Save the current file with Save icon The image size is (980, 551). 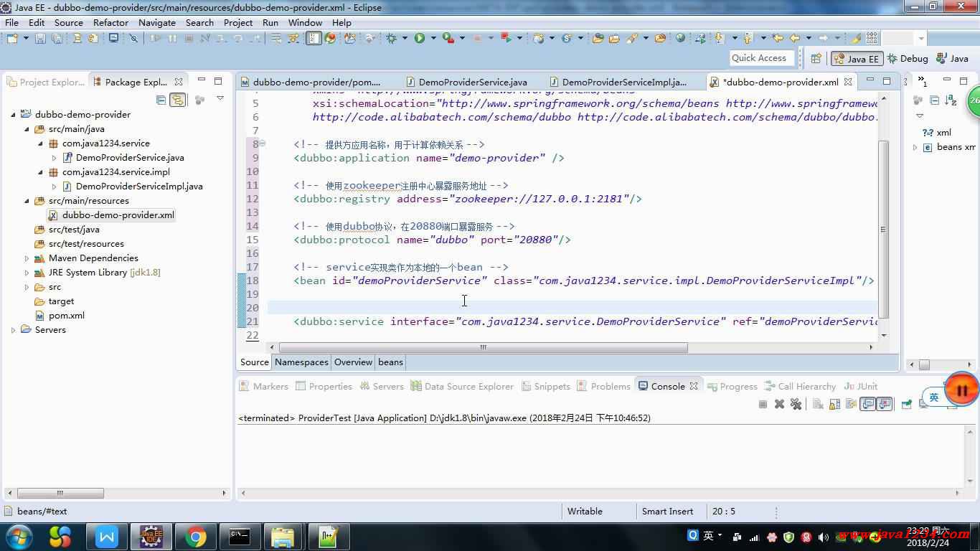(x=40, y=38)
